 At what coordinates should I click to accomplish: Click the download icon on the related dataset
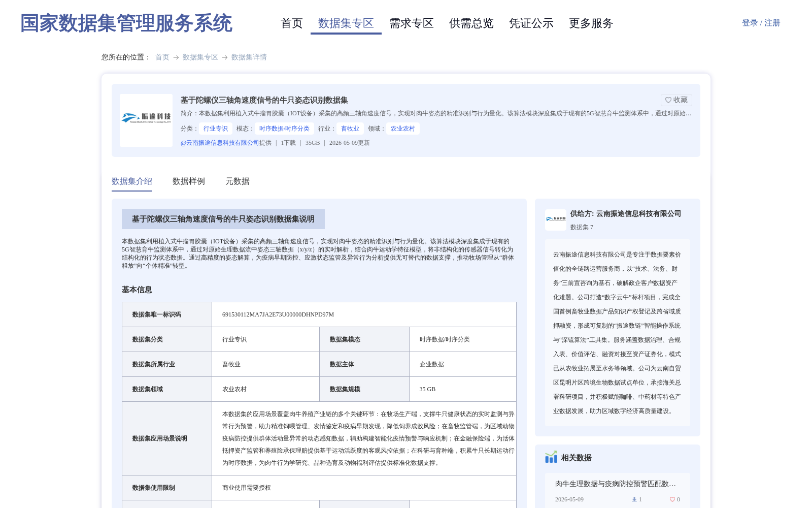pyautogui.click(x=634, y=499)
